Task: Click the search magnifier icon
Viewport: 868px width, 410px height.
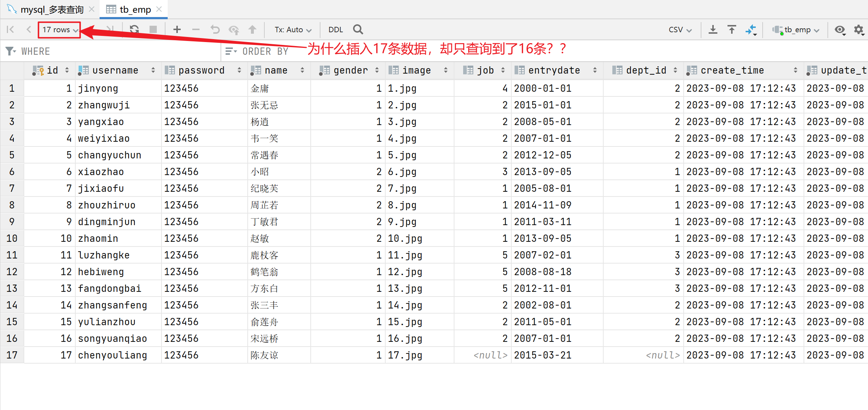Action: coord(358,29)
